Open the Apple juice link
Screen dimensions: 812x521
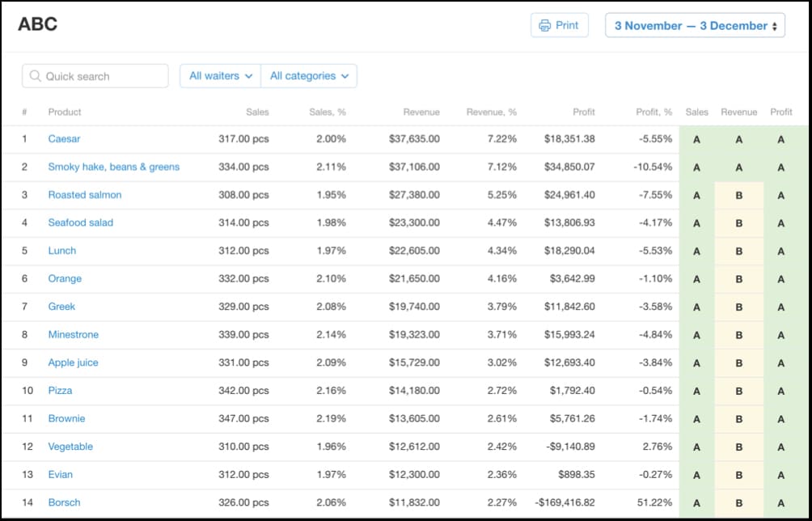point(73,362)
